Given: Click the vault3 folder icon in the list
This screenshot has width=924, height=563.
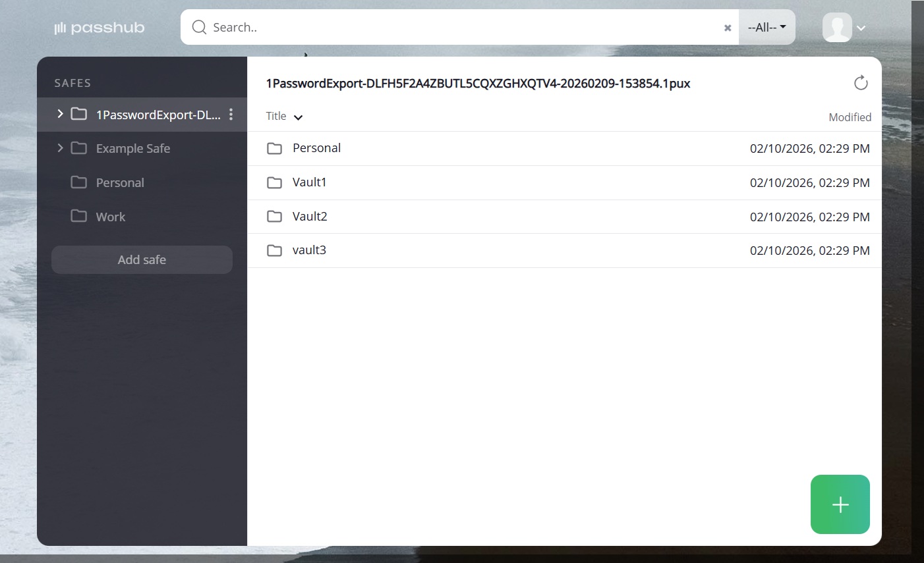Looking at the screenshot, I should (274, 250).
